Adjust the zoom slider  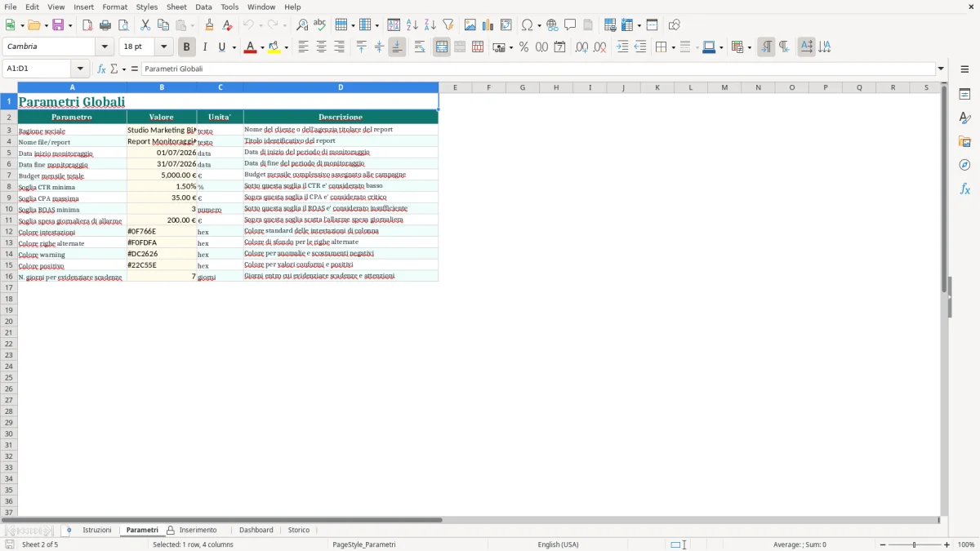pyautogui.click(x=915, y=544)
